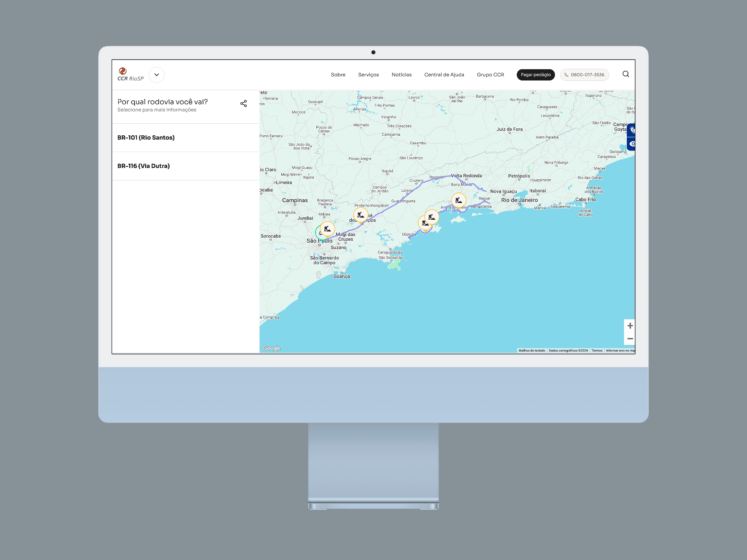
Task: Click the Volta Redonda map label
Action: (466, 176)
